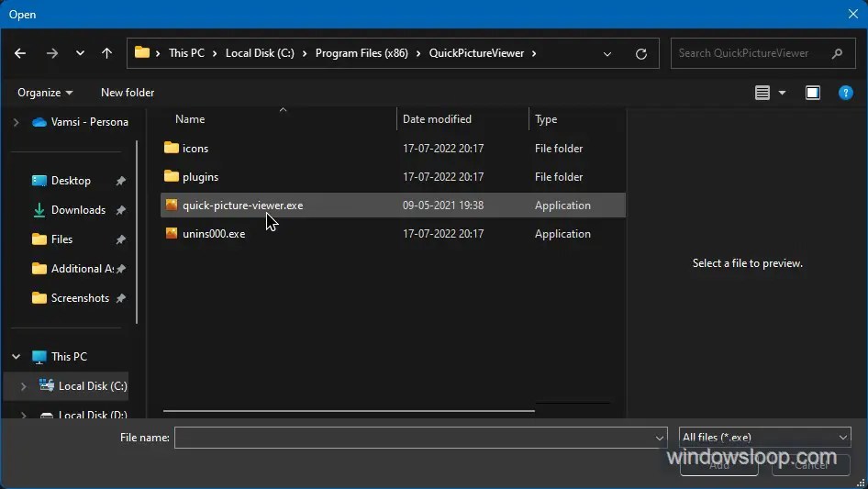Screen dimensions: 868x489
Task: Open the Organize menu
Action: point(45,93)
